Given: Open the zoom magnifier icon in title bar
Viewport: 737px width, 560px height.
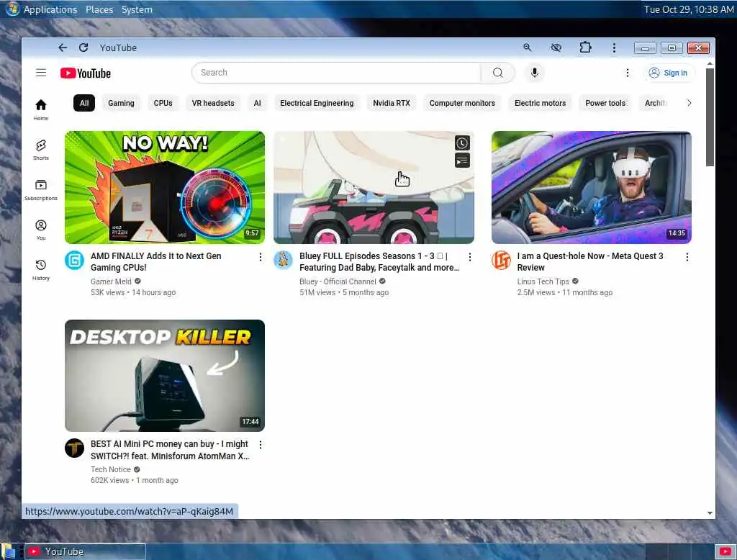Looking at the screenshot, I should pyautogui.click(x=528, y=48).
